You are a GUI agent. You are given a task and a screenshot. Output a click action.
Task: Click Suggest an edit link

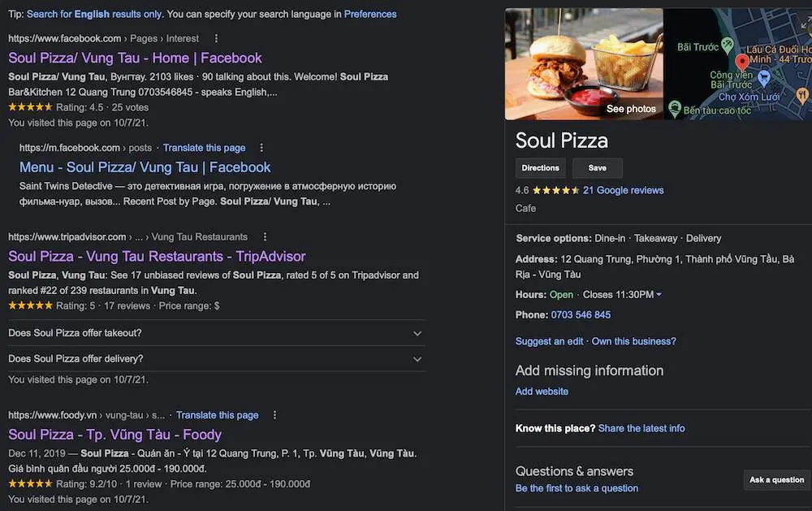click(549, 341)
